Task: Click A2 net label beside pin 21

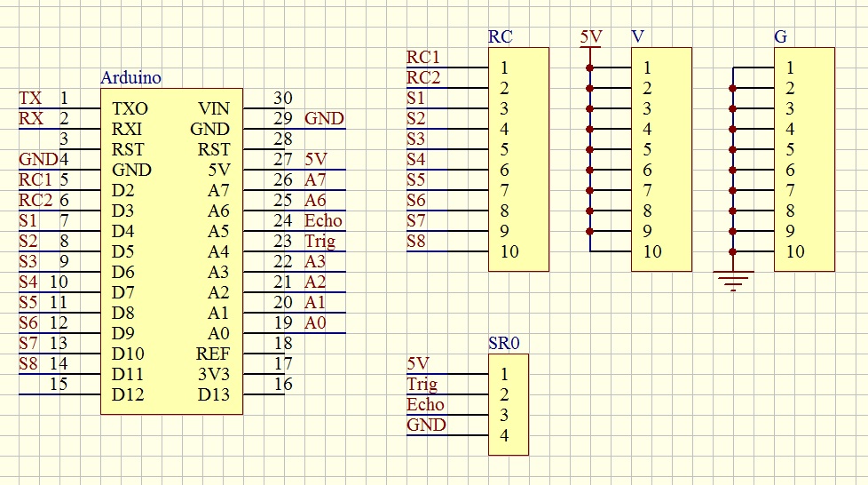Action: [x=316, y=282]
